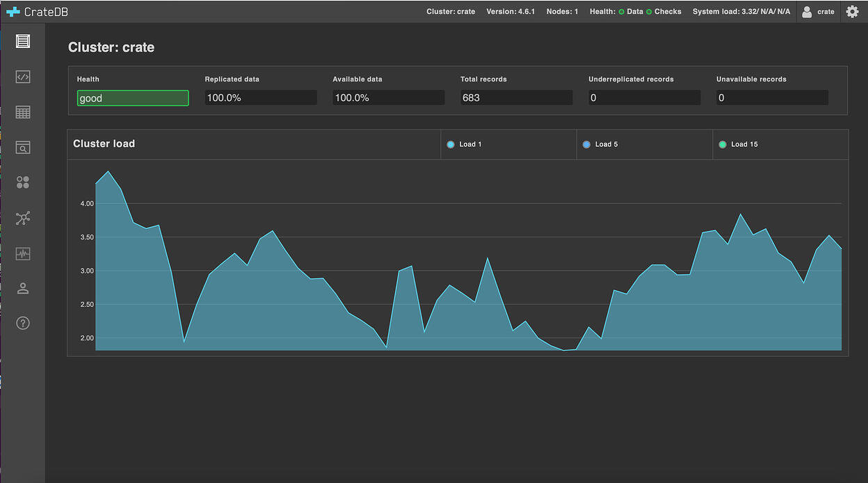Open the Overview page in sidebar
This screenshot has width=868, height=483.
(x=23, y=41)
